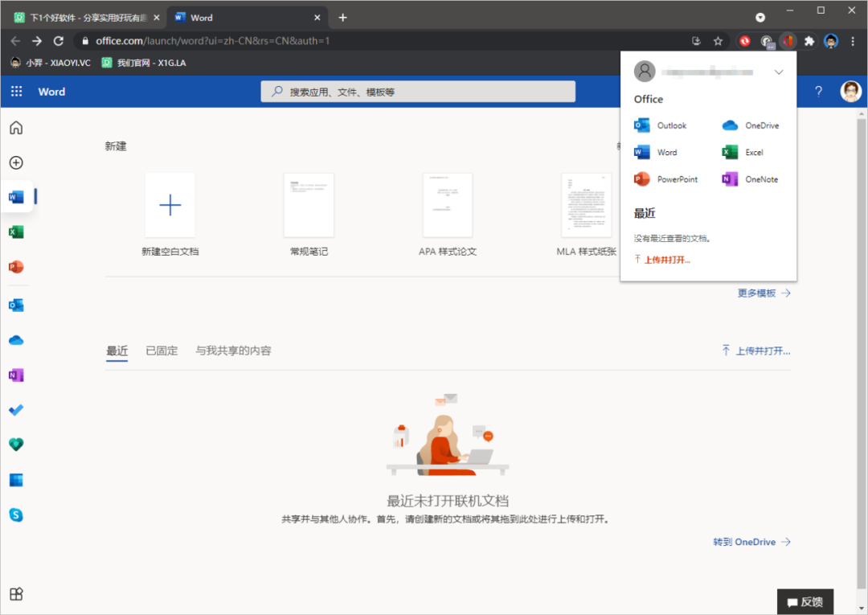Bookmark this page with star icon

(x=718, y=41)
